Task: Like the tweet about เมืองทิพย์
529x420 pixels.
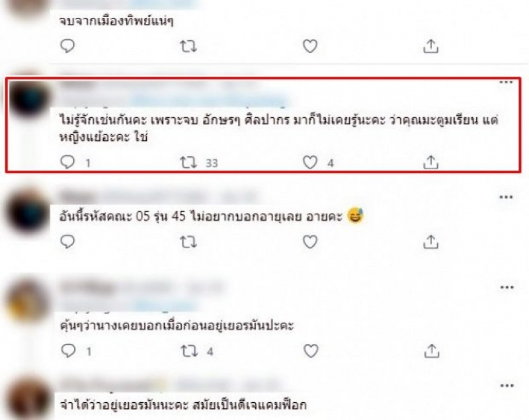Action: (309, 46)
